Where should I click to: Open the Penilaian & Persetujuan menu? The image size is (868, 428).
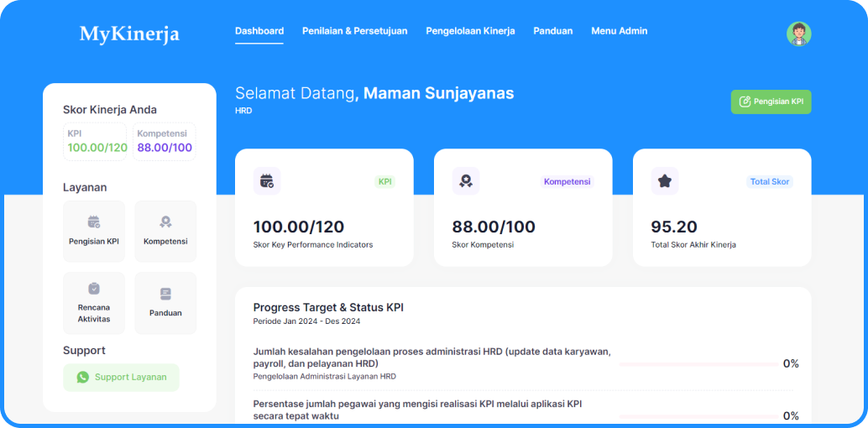354,31
